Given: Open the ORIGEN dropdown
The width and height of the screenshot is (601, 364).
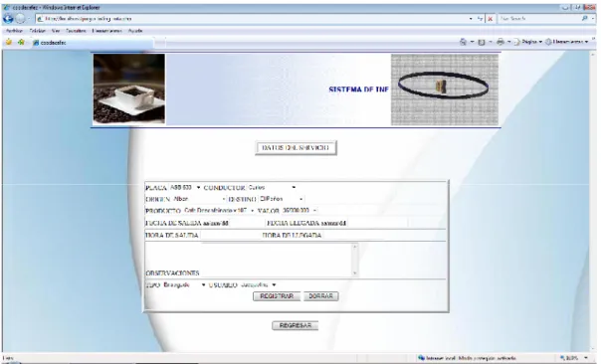Looking at the screenshot, I should [x=200, y=199].
